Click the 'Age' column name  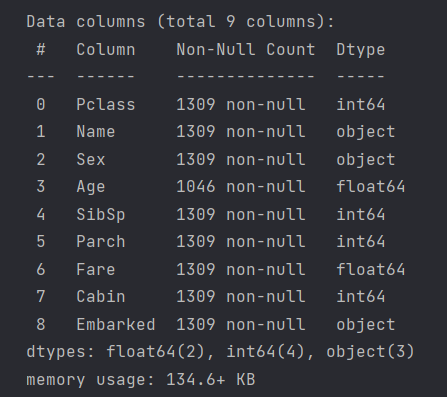(91, 187)
